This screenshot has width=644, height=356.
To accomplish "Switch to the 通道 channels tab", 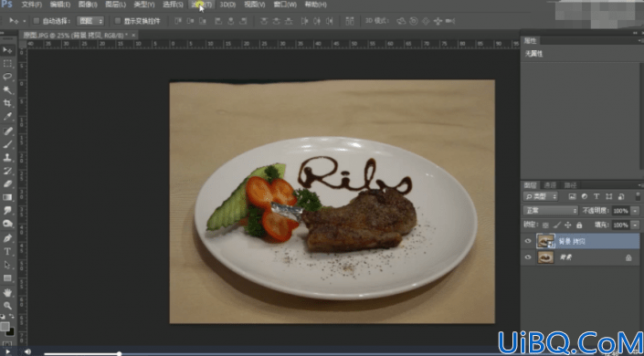I will point(550,185).
